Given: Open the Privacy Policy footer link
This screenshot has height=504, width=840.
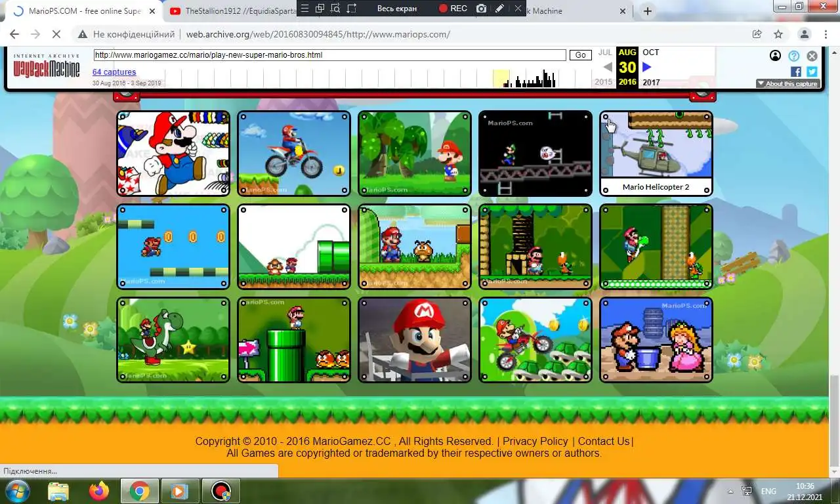Looking at the screenshot, I should coord(535,441).
